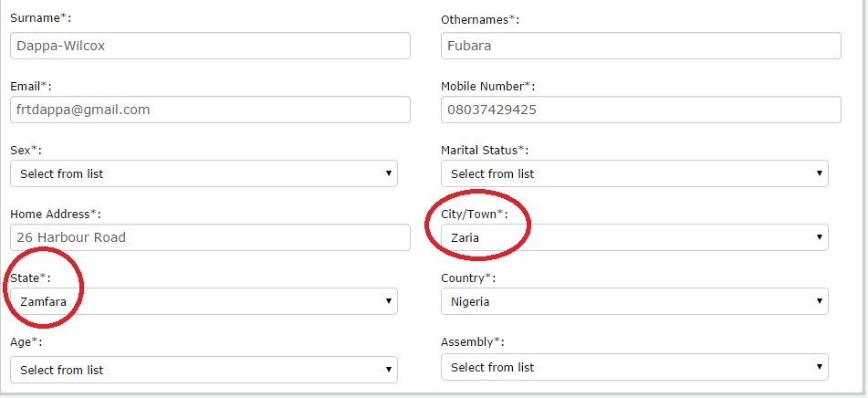The image size is (868, 398).
Task: Click the arrow on the Assembly dropdown
Action: 820,367
